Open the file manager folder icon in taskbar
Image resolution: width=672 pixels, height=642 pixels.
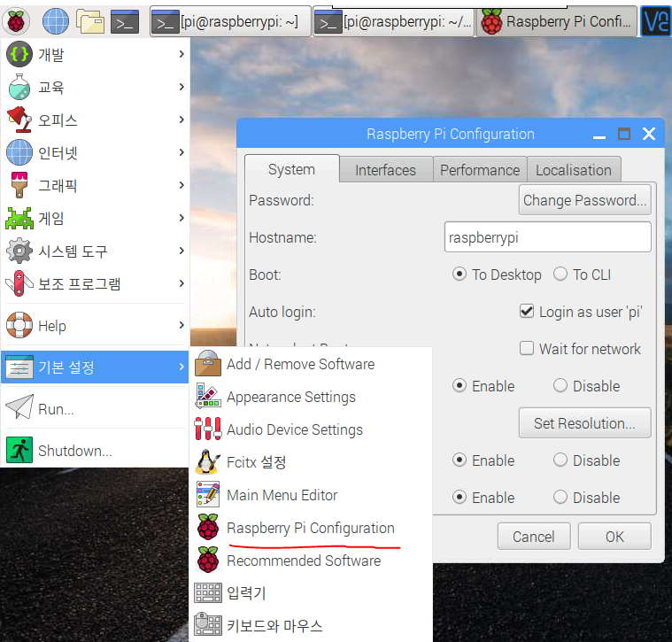pos(90,21)
